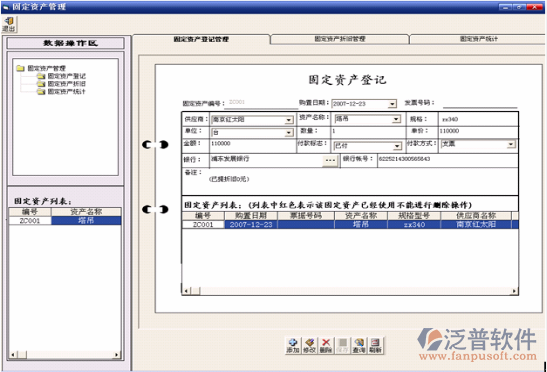Click right arrow of main grid horizontal scrollbar

tap(514, 291)
